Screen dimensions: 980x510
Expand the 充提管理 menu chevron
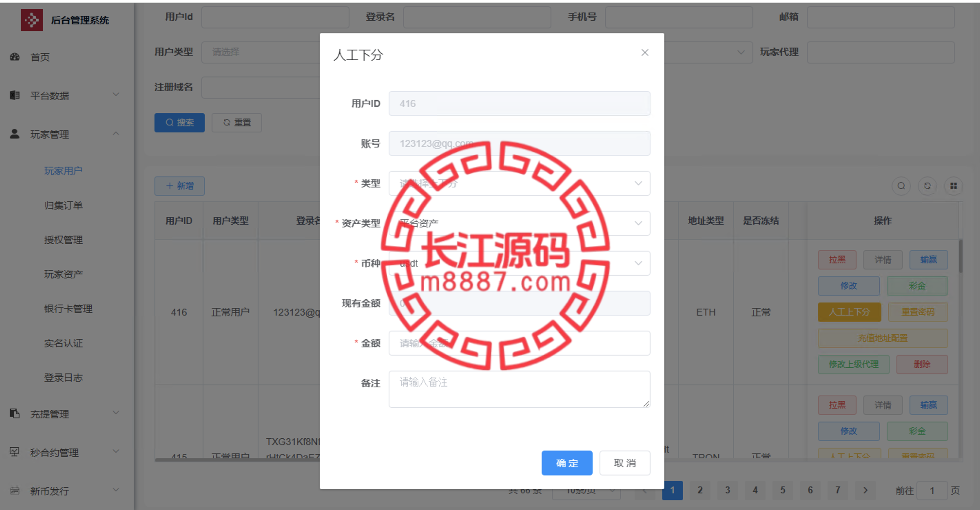pos(116,412)
